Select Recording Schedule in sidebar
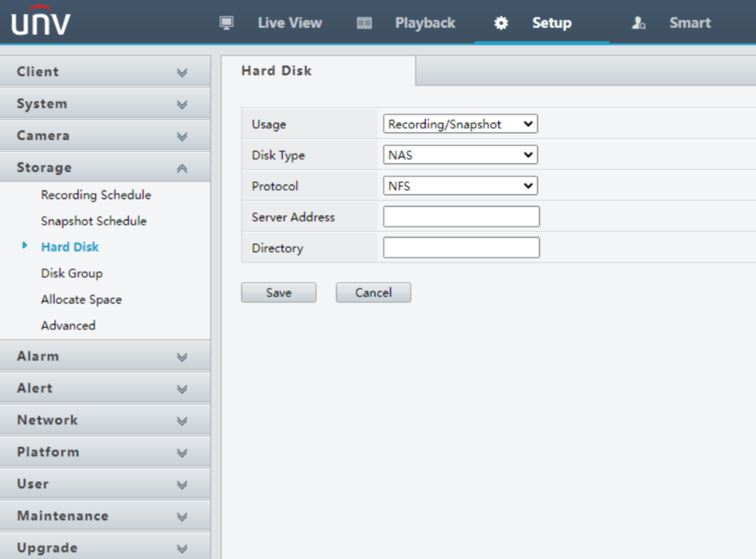 (x=95, y=195)
